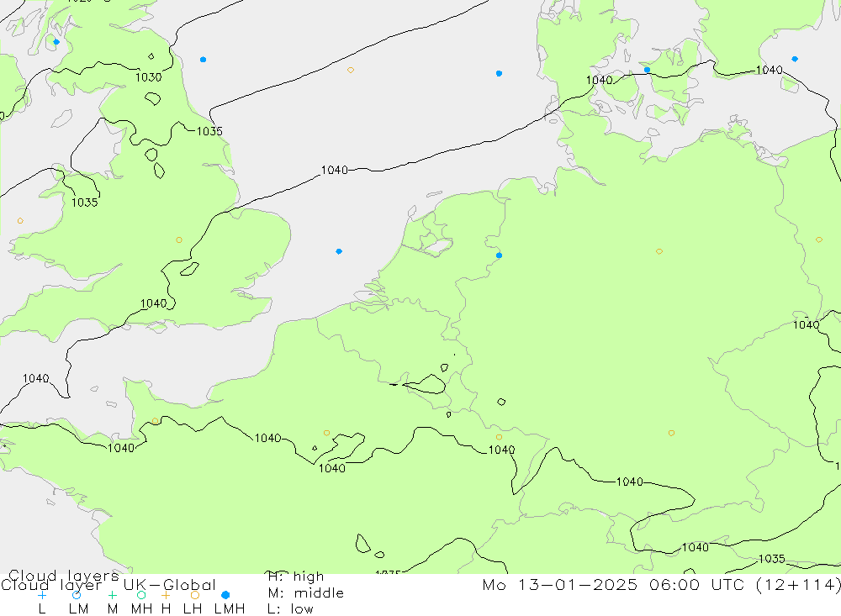Select the orange circle marker over central Germany
This screenshot has height=616, width=841.
659,251
